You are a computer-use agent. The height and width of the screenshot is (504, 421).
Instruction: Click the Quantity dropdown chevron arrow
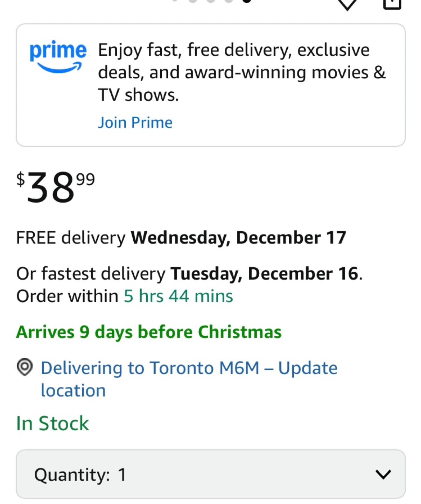(x=383, y=475)
